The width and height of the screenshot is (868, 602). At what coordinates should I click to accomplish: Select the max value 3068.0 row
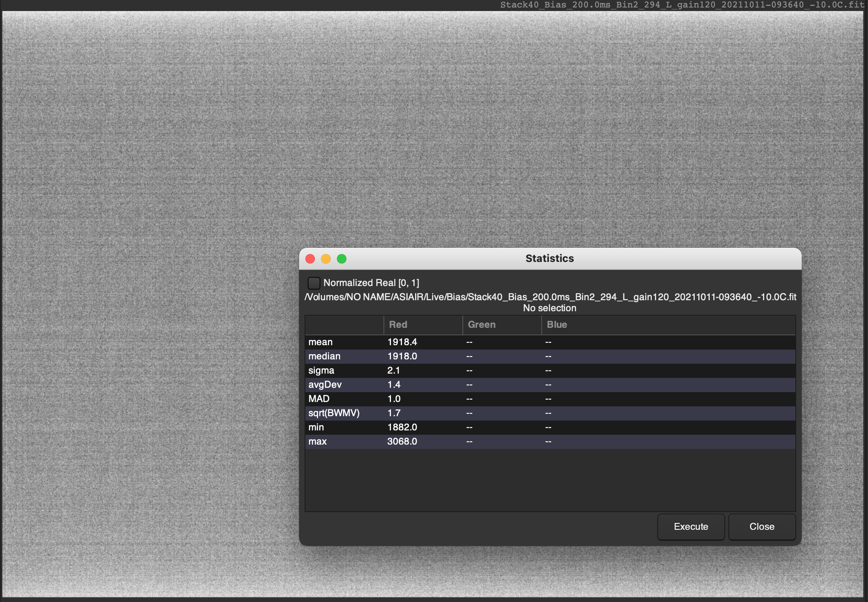point(402,441)
